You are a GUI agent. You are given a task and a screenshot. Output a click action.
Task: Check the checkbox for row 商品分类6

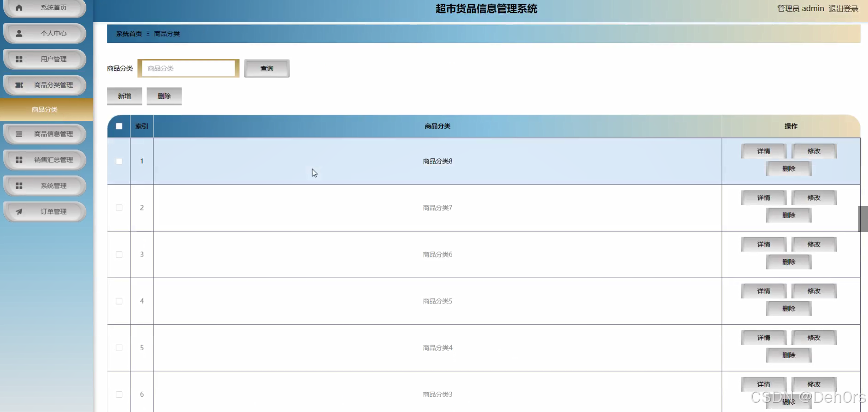pos(119,254)
